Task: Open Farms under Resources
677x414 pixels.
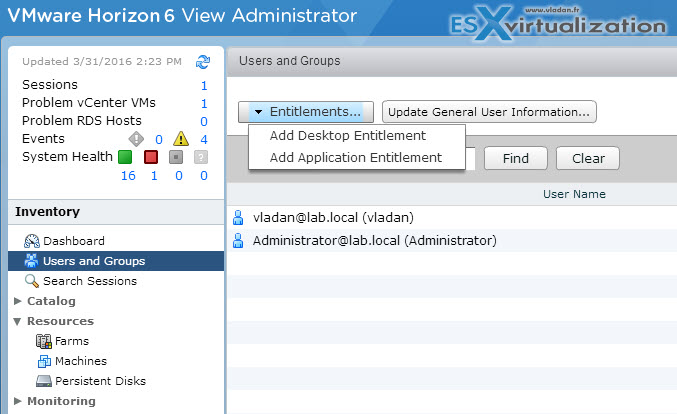Action: (x=72, y=341)
